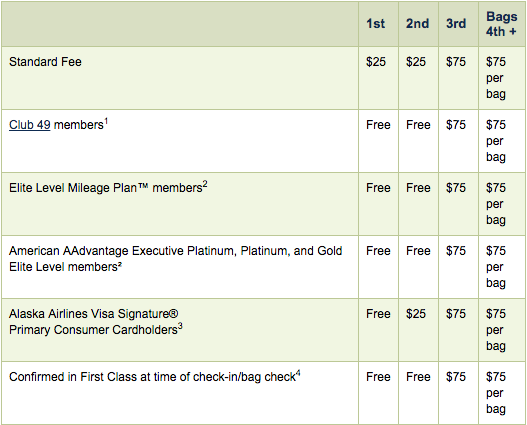Screen dimensions: 527x425
Task: Select the Bags 4th + column header
Action: click(x=501, y=24)
